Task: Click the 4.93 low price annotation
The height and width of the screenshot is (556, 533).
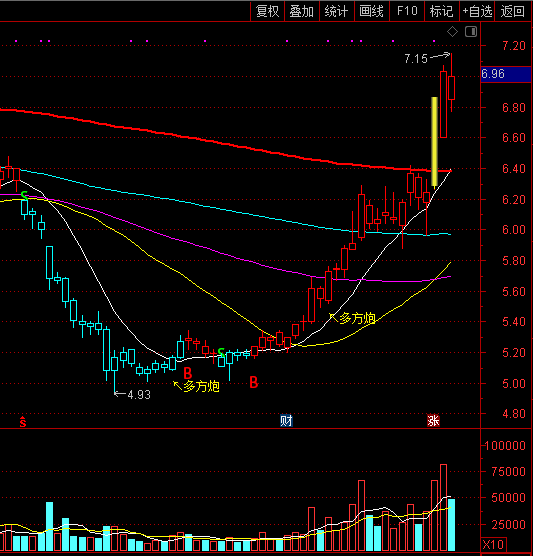Action: point(139,394)
